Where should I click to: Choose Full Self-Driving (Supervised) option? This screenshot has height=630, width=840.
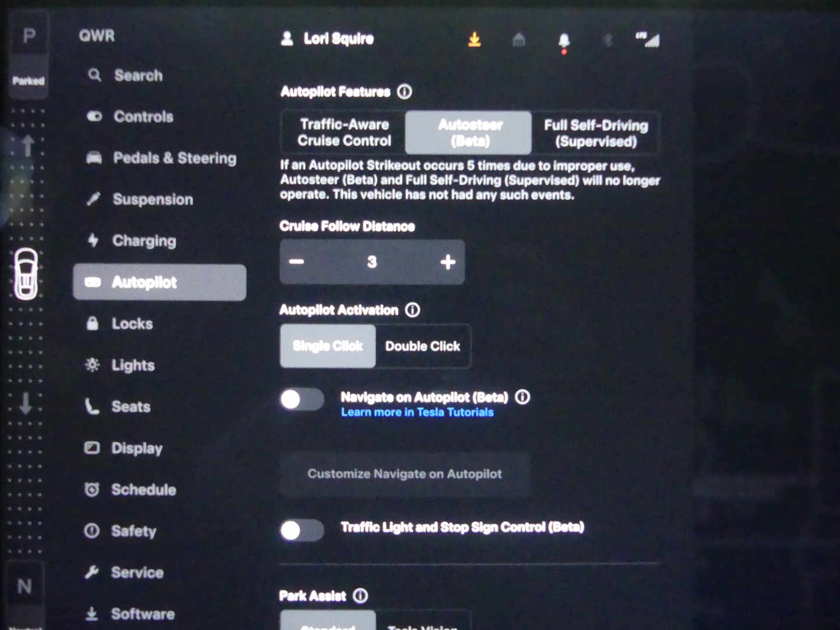tap(596, 133)
